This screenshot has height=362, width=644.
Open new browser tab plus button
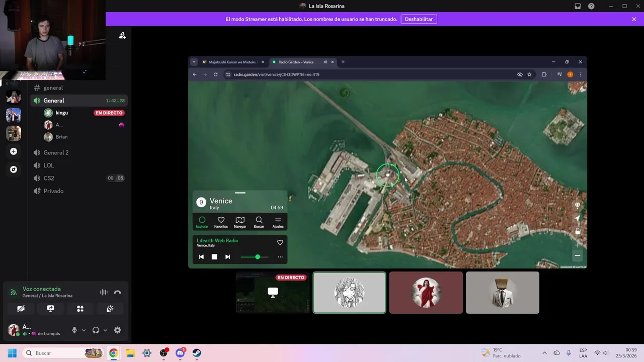(x=343, y=62)
